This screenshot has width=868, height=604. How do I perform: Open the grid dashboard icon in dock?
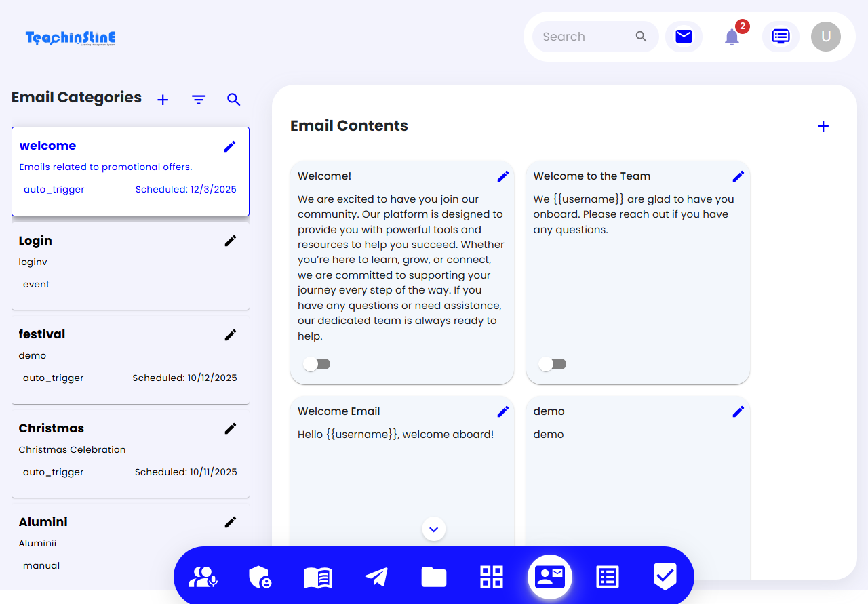[492, 577]
